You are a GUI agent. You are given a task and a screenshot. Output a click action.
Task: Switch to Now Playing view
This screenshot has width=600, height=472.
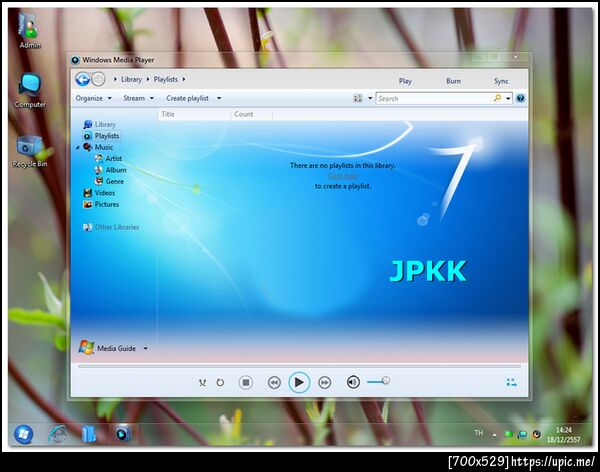(x=512, y=382)
